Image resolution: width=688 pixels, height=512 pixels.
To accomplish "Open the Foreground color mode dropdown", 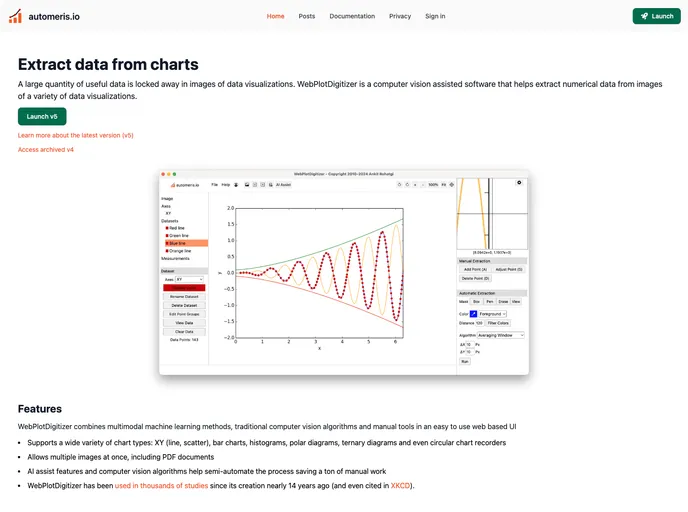I will tap(492, 314).
